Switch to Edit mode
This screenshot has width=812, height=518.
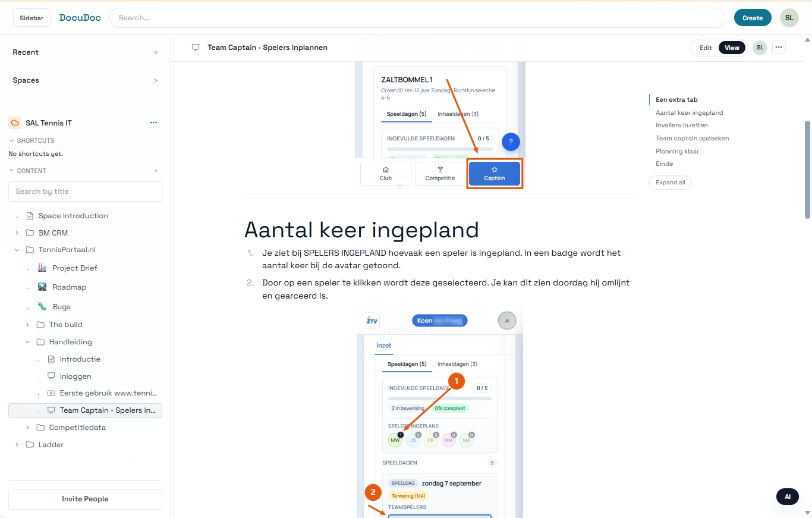pyautogui.click(x=705, y=47)
